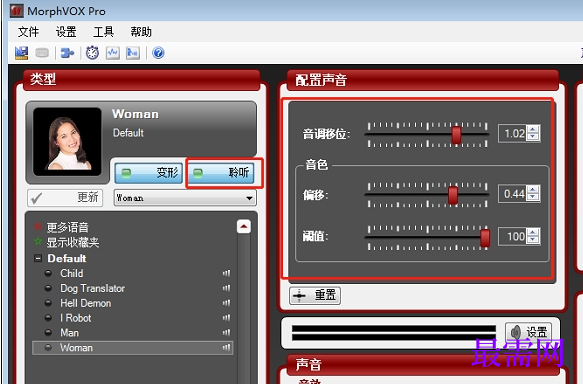
Task: Decrease the 阈值 value with the down arrow
Action: coord(533,240)
